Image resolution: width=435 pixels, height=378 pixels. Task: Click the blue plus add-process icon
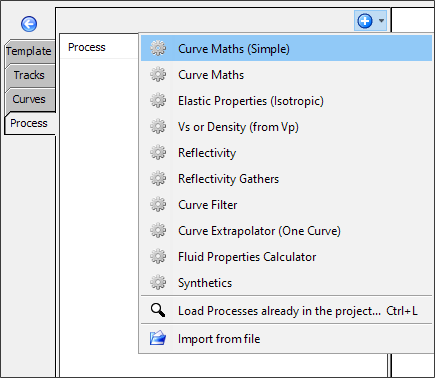pos(365,21)
